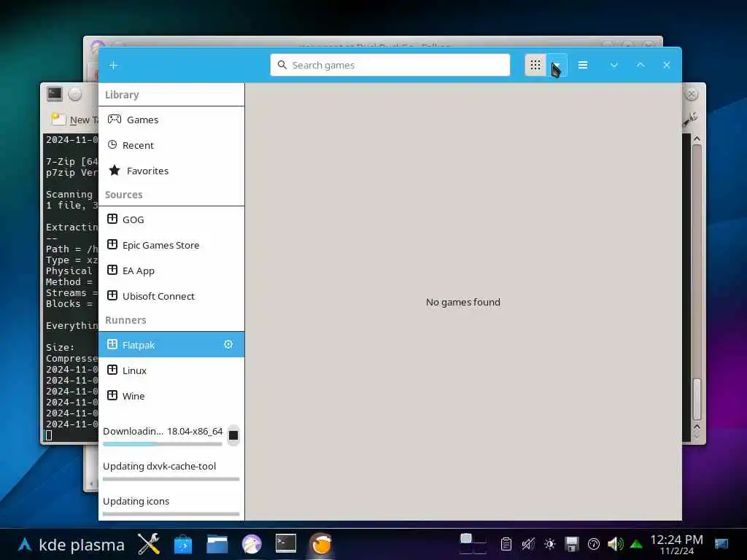Open the Lutris hamburger menu
Viewport: 747px width, 560px height.
[582, 65]
